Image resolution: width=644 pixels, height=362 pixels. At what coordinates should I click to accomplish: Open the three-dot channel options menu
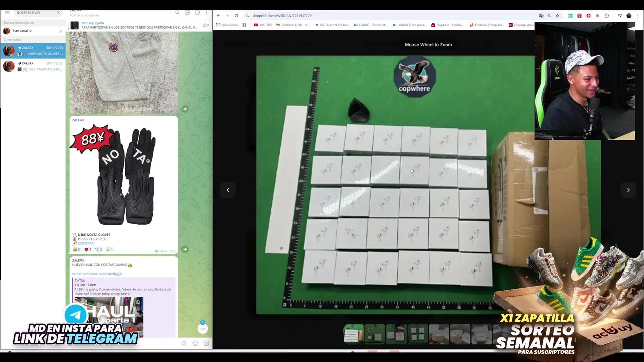point(206,13)
